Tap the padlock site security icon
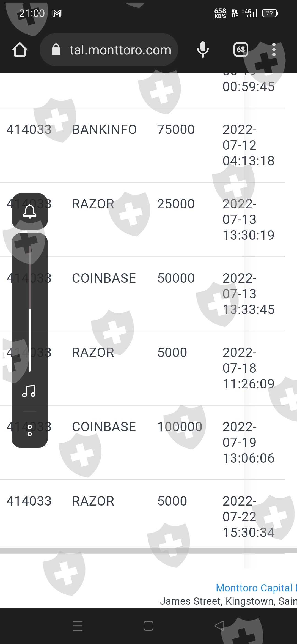The width and height of the screenshot is (297, 644). (x=56, y=50)
